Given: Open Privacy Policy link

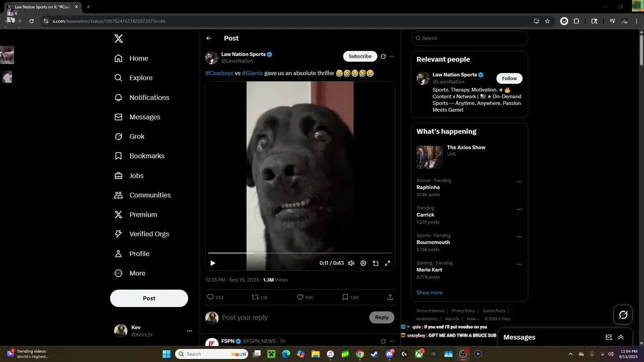Looking at the screenshot, I should click(x=463, y=311).
